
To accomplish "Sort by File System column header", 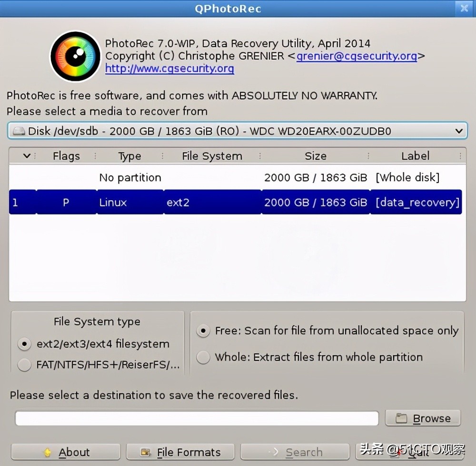I will coord(212,156).
